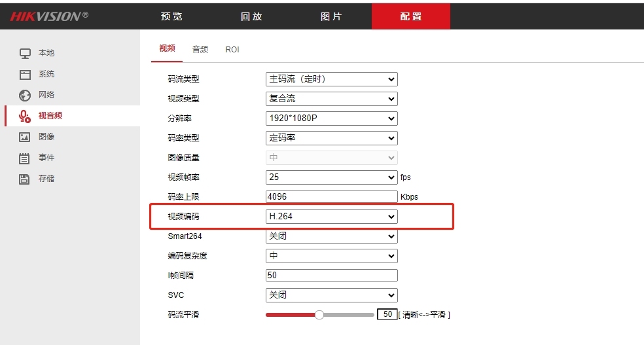Click the 码流平滑 slider handle
The width and height of the screenshot is (644, 345).
point(319,315)
